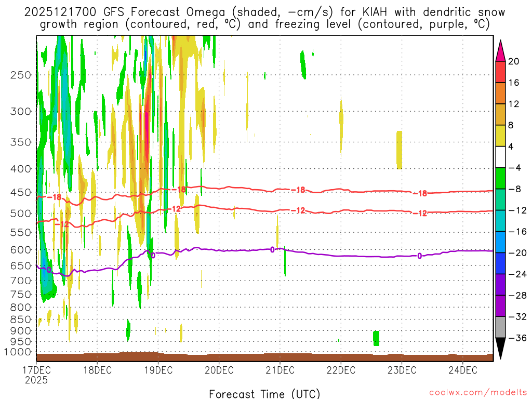Click the 1000 pressure level label
The image size is (532, 399).
click(18, 352)
